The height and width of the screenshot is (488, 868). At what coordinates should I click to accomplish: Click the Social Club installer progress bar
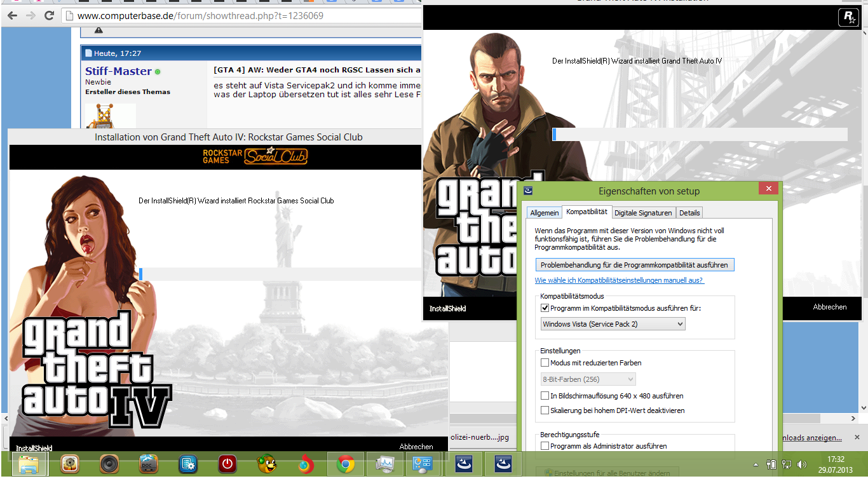coord(280,274)
